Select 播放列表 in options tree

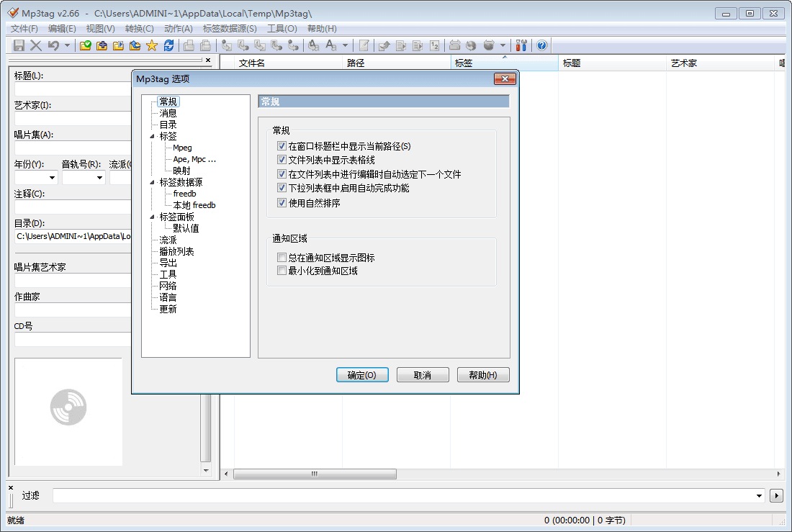tap(177, 251)
